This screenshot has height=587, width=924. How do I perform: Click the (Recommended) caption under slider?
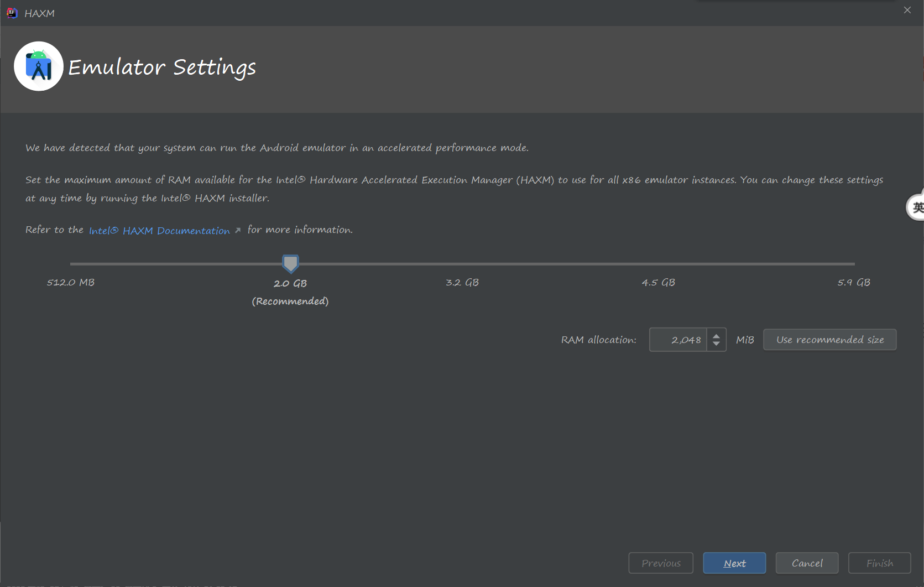pyautogui.click(x=290, y=301)
